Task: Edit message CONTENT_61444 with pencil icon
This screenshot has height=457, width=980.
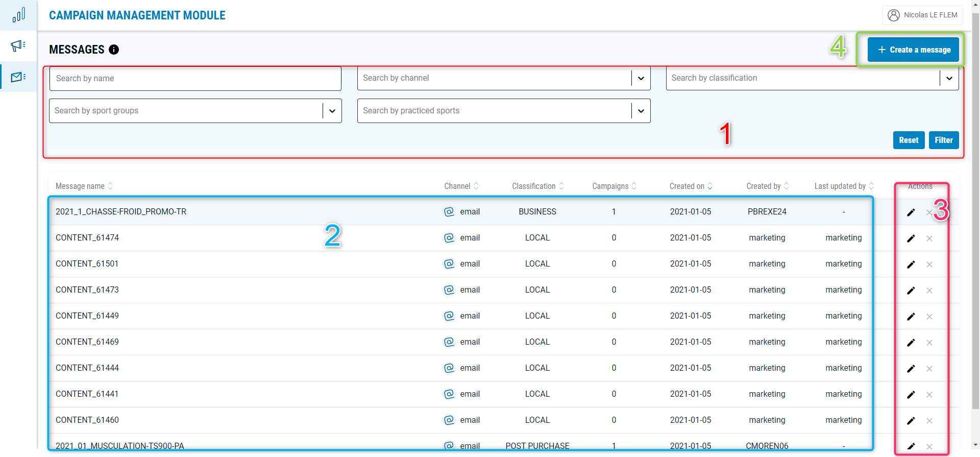Action: coord(911,369)
